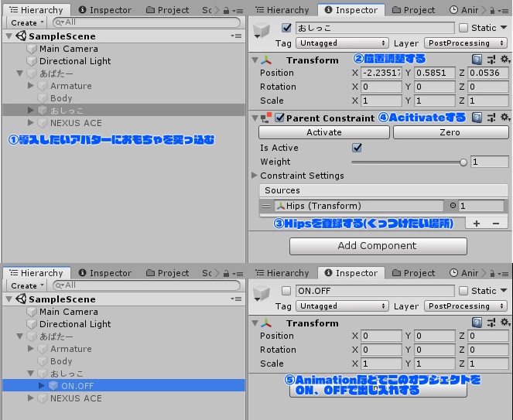Expand NEXUS ACE in the lower screenshot Hierarchy
The image size is (513, 420).
coord(30,398)
